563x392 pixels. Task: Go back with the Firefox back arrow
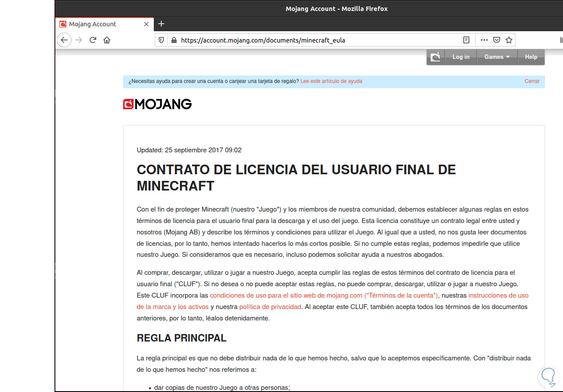64,40
